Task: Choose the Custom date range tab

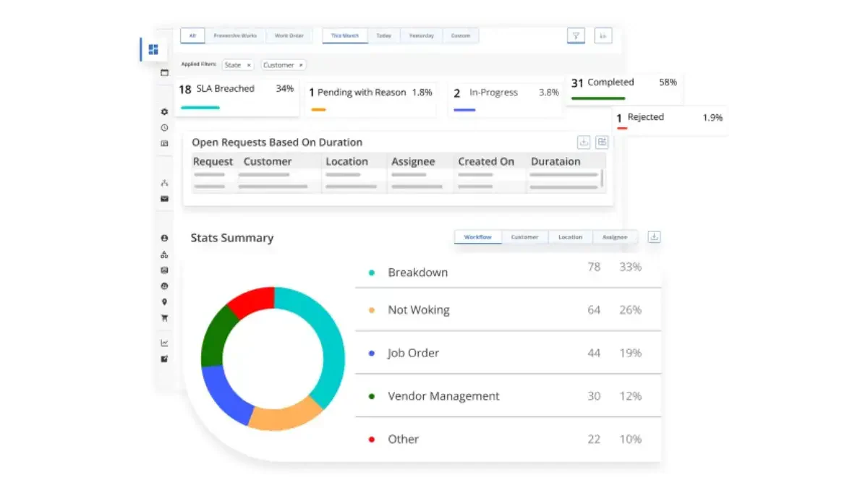Action: point(461,35)
